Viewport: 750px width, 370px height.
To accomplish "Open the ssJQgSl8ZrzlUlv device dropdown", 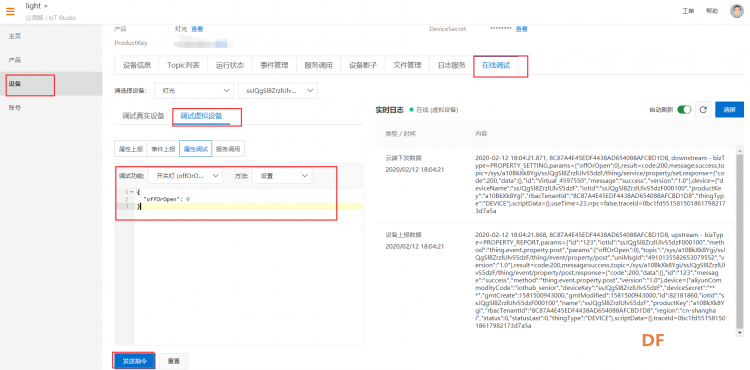I will [277, 90].
